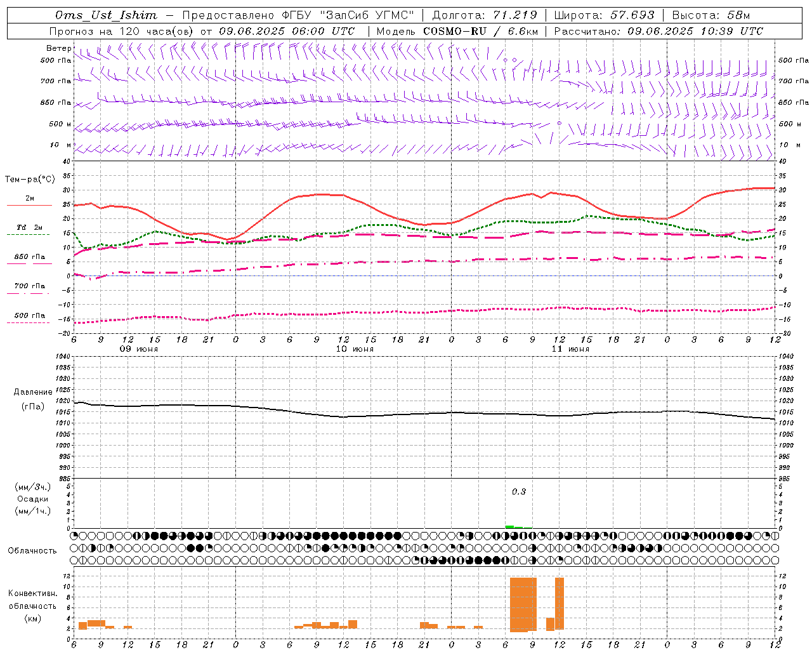Click the 700 гПа temperature legend entry
This screenshot has height=650, width=812.
[29, 286]
